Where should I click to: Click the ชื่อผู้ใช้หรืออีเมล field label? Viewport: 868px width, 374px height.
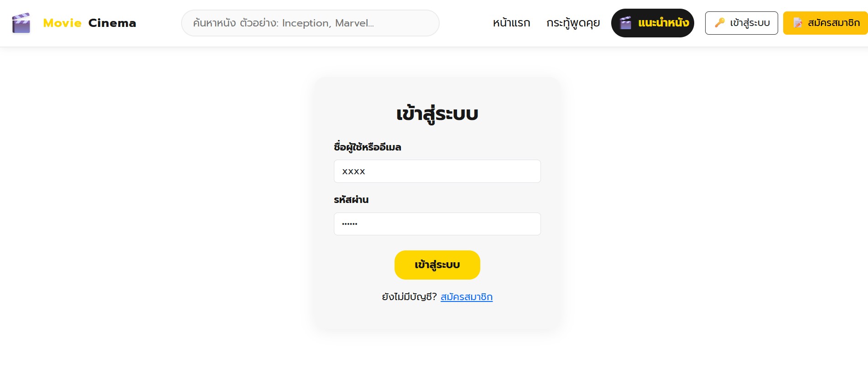tap(367, 147)
